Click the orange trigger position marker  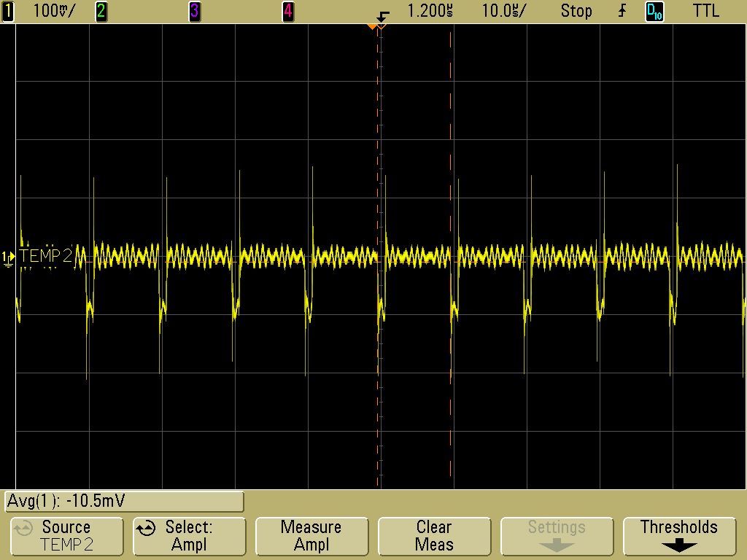pos(373,27)
